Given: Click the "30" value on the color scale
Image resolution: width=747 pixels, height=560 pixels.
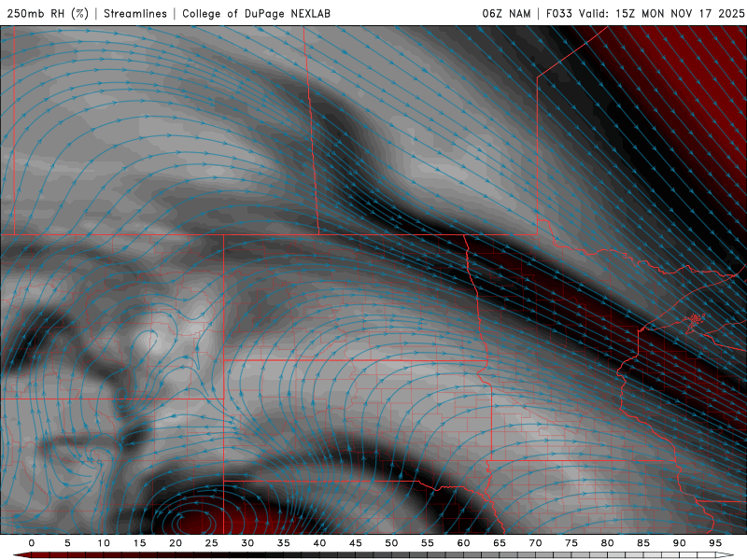Looking at the screenshot, I should point(247,543).
